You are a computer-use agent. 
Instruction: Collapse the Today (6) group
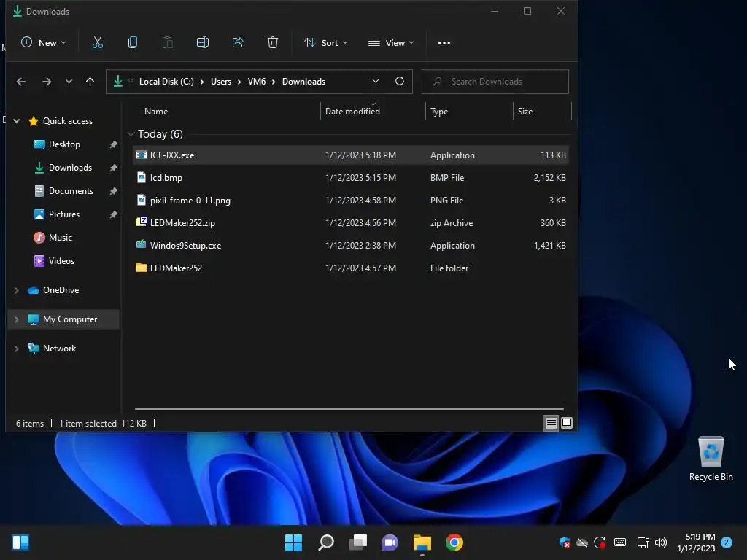[131, 134]
